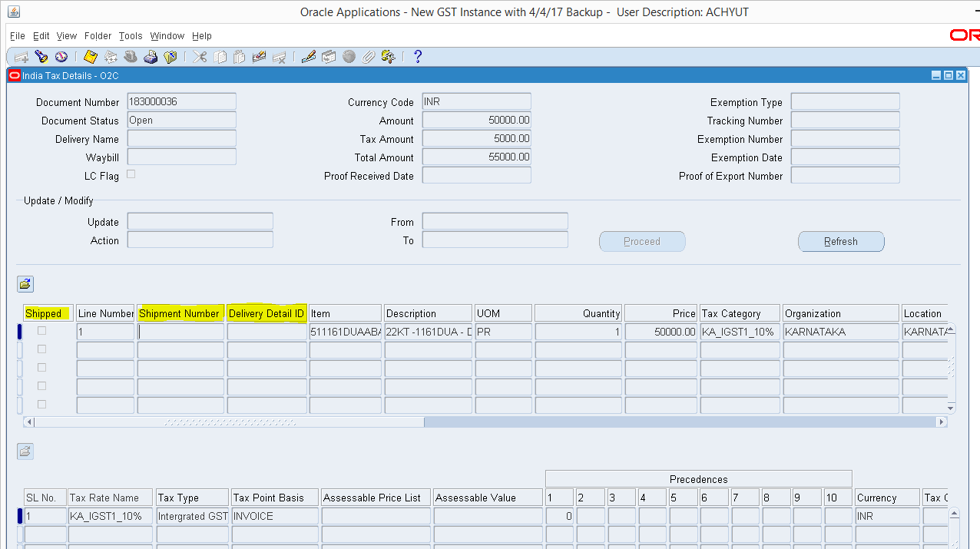Click the Proceed button
Image resolution: width=980 pixels, height=549 pixels.
(x=642, y=241)
